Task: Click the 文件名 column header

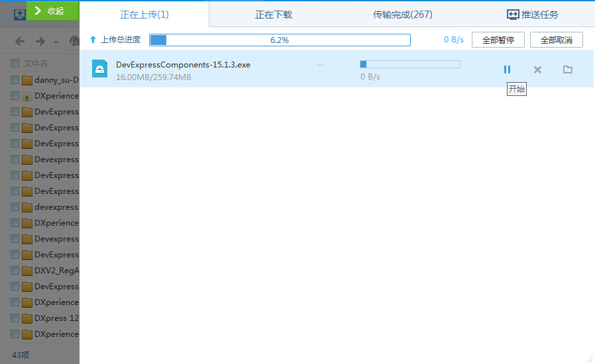Action: tap(36, 64)
